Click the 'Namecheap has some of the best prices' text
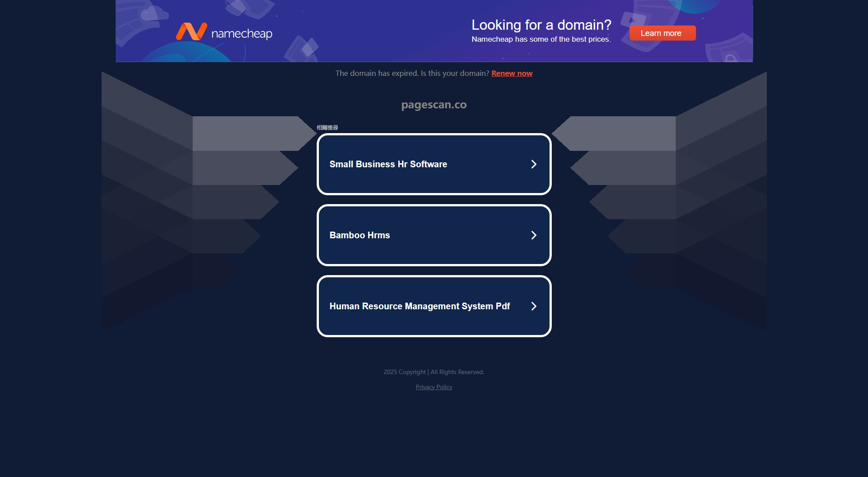This screenshot has height=477, width=868. point(541,39)
